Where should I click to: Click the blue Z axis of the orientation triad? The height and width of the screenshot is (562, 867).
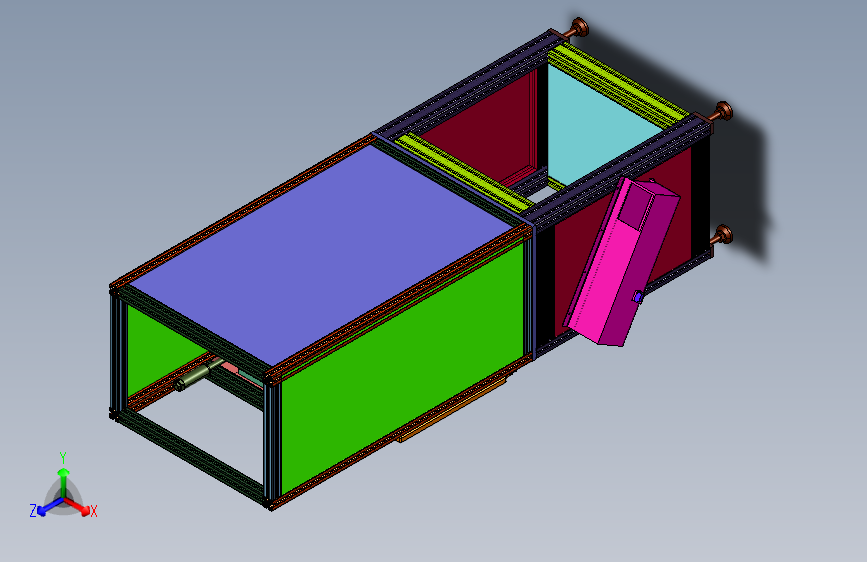coord(51,506)
